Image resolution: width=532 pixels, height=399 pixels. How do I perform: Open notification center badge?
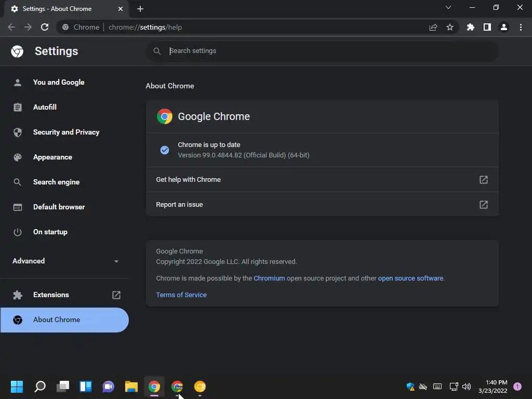(517, 387)
